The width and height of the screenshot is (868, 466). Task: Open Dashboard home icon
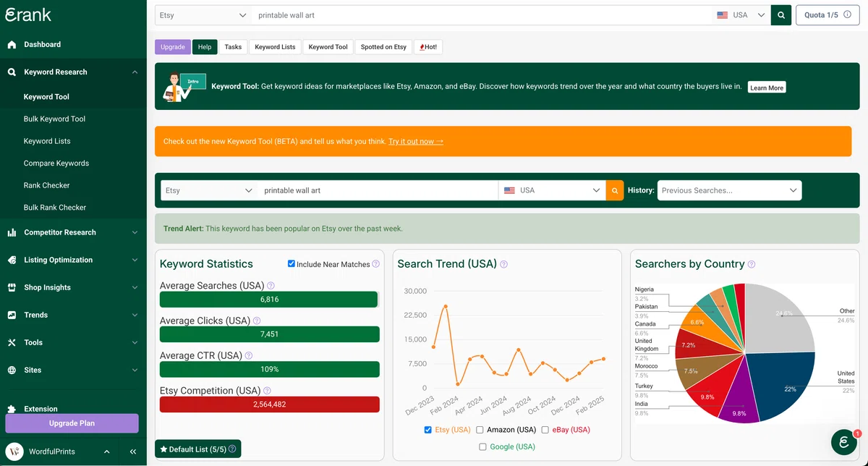pyautogui.click(x=12, y=44)
